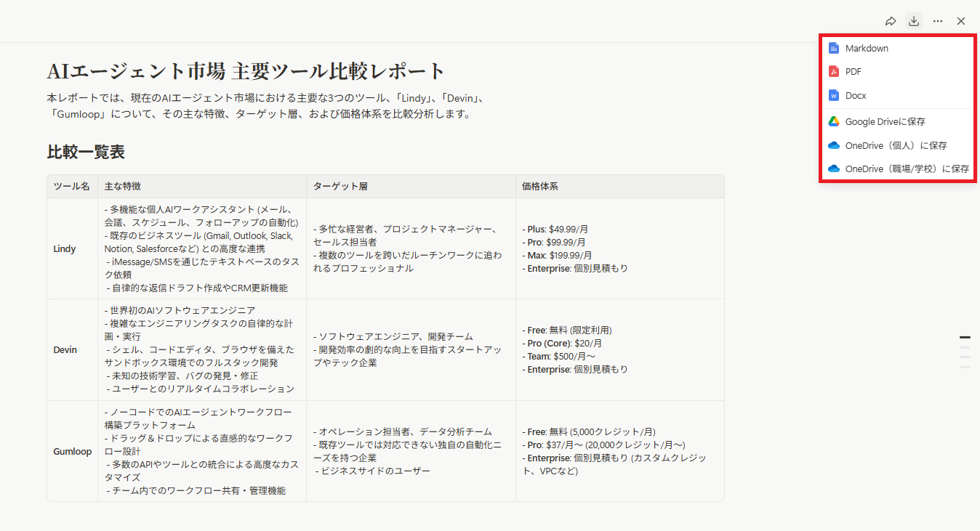Click the Plus: $49.99/月 price line
Viewport: 980px width, 531px height.
(557, 230)
